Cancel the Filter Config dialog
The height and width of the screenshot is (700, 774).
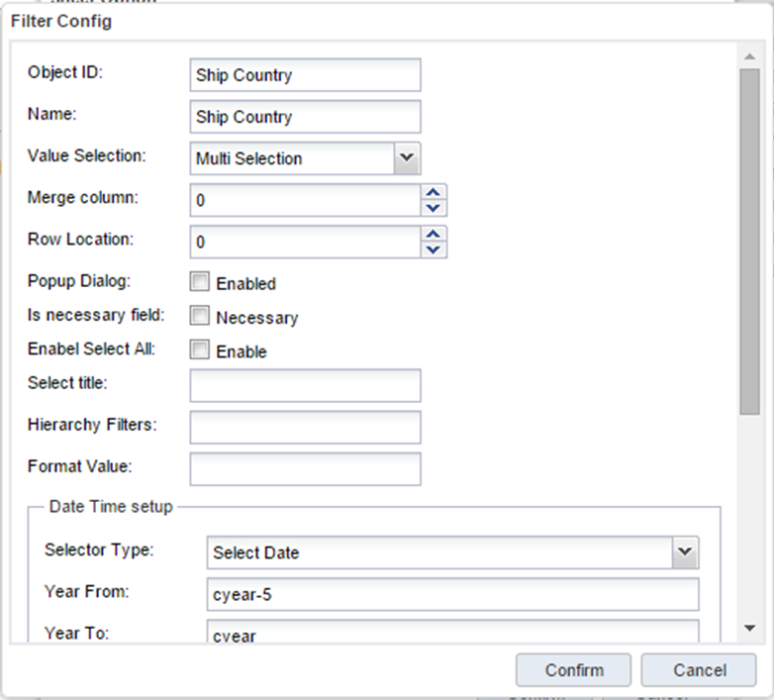coord(699,670)
